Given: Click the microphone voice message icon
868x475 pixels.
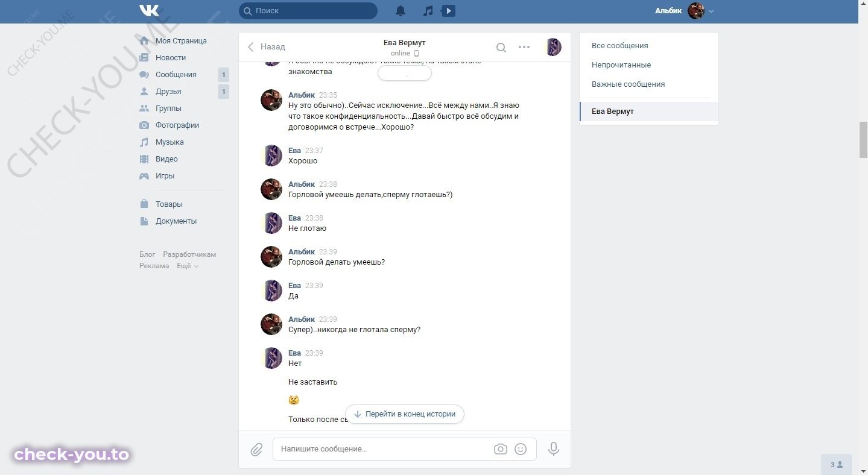Looking at the screenshot, I should click(554, 449).
